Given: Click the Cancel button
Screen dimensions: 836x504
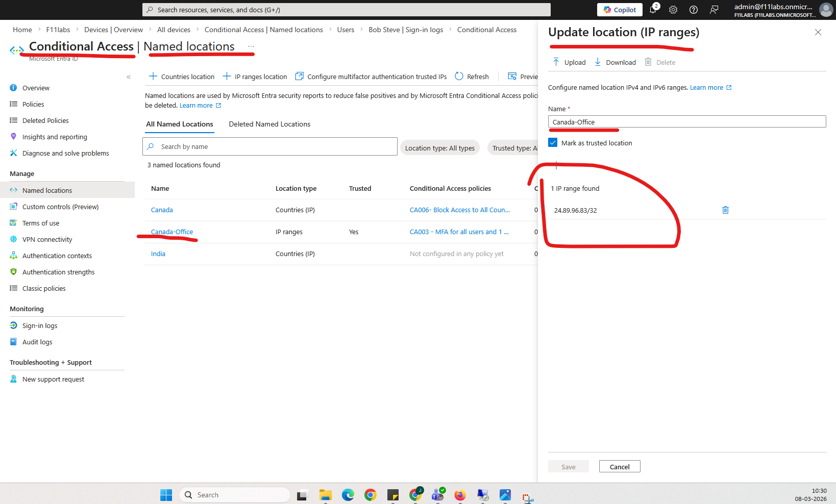Looking at the screenshot, I should [619, 467].
